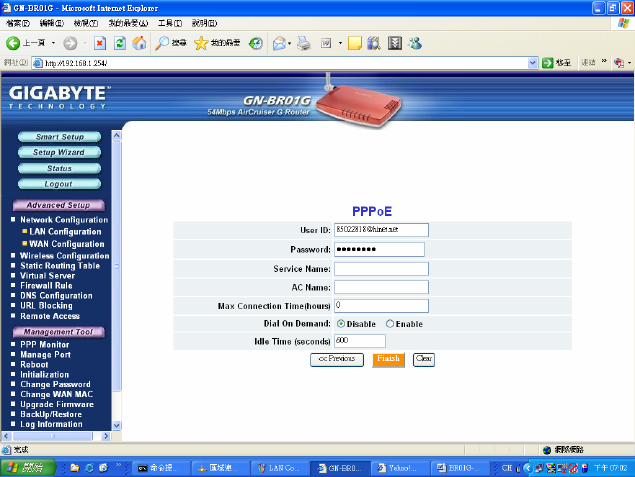Click the AC Name input field

(x=381, y=287)
